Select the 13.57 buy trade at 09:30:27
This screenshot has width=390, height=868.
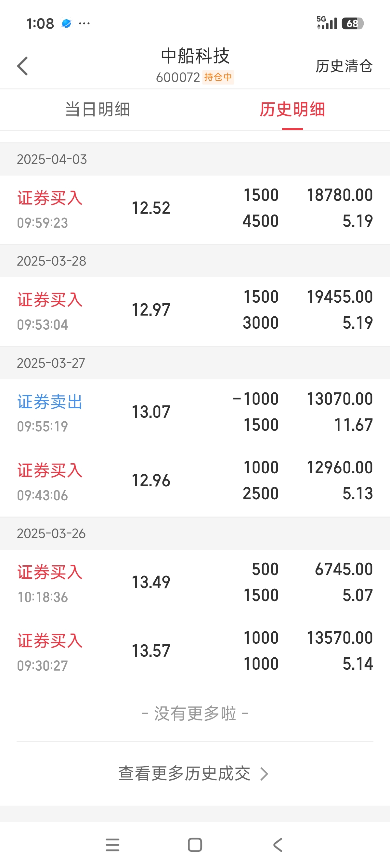[x=195, y=652]
